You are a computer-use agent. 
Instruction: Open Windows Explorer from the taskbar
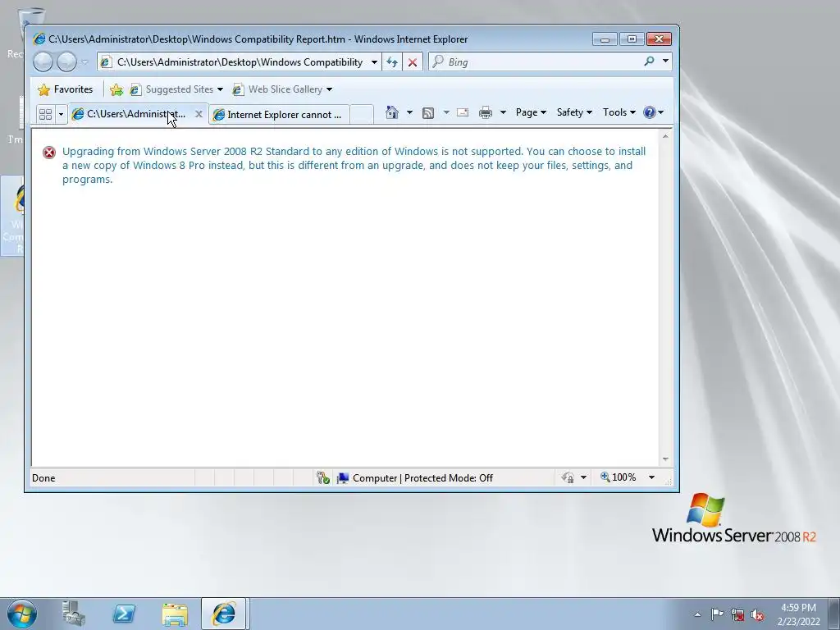pos(175,614)
